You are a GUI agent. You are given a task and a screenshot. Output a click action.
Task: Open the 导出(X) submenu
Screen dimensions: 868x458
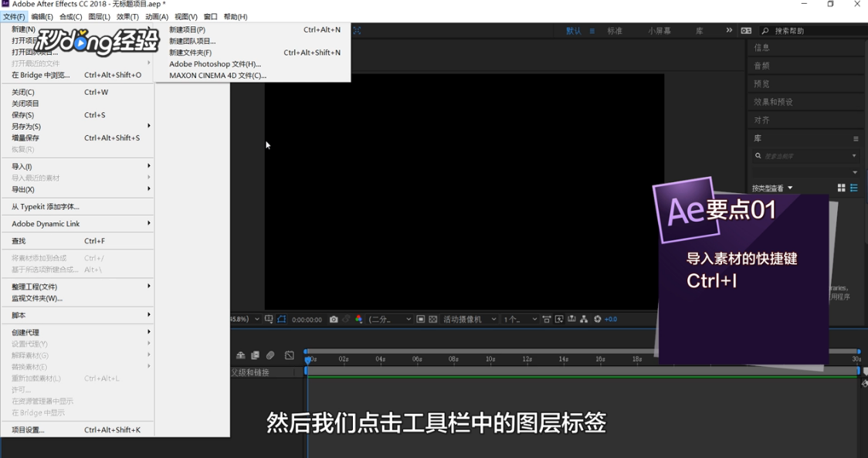point(78,189)
